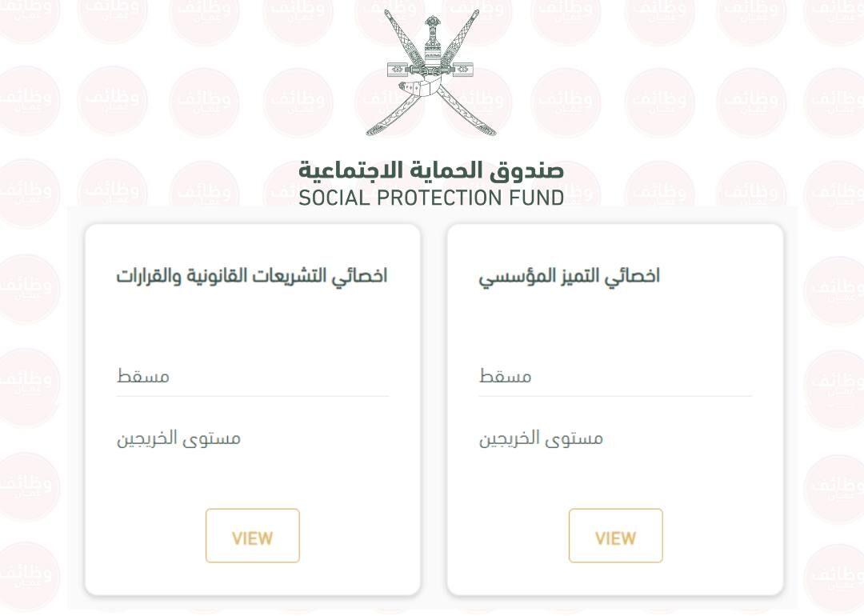
Task: Click job title اخصائي التشريعات القانونية والقرارات
Action: pos(252,275)
